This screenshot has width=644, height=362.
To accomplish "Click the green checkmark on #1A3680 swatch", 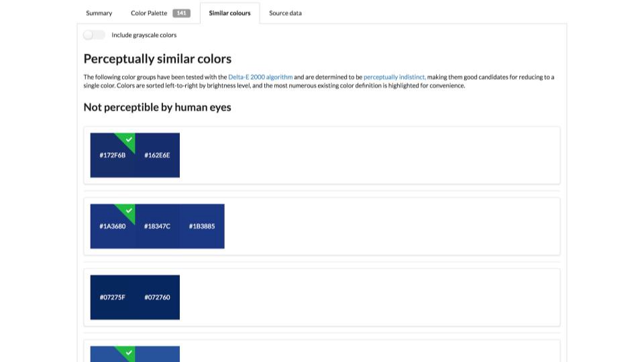I will pyautogui.click(x=129, y=210).
